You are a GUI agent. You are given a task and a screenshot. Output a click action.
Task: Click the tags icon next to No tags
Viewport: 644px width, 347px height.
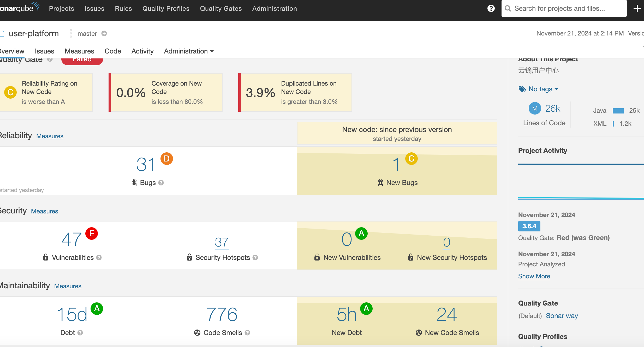click(x=522, y=89)
